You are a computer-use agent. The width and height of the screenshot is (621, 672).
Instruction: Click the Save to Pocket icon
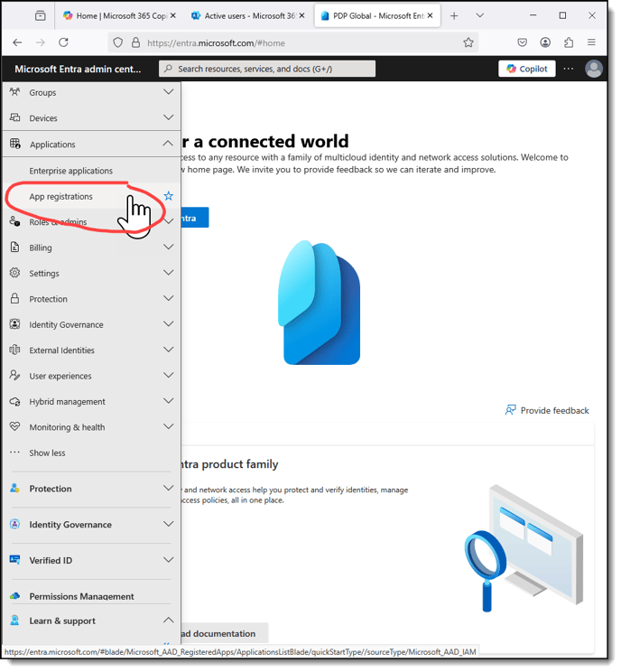(x=522, y=42)
